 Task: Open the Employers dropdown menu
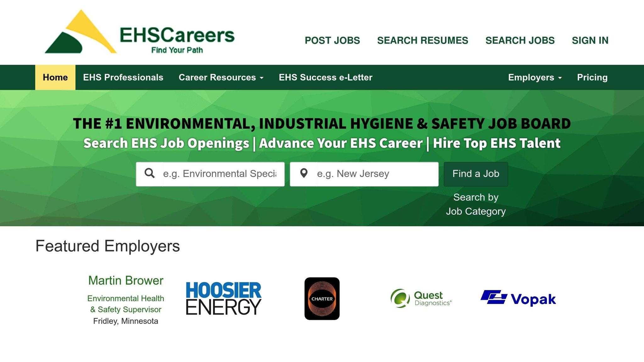click(534, 77)
